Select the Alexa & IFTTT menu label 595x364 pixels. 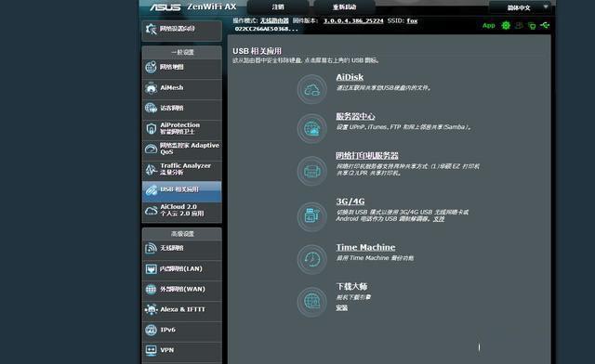pos(182,309)
